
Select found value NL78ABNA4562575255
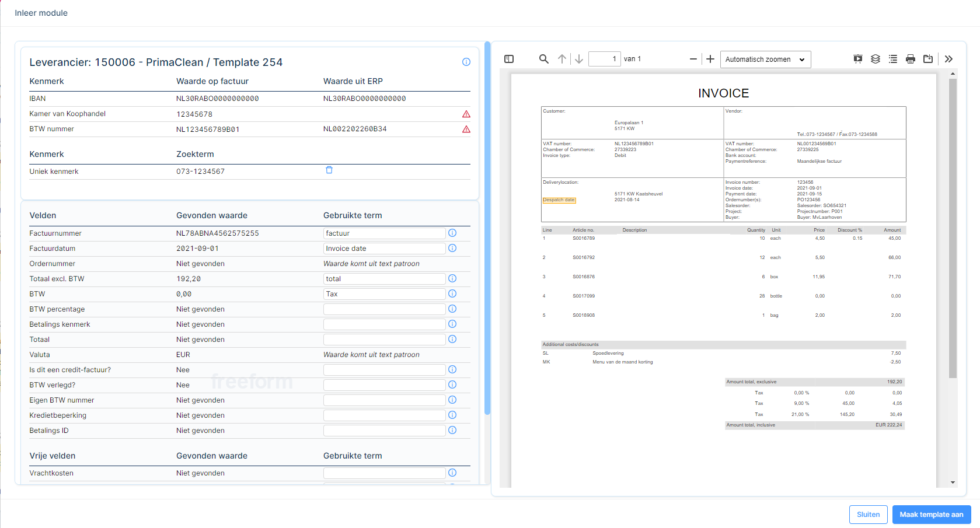[x=217, y=233]
